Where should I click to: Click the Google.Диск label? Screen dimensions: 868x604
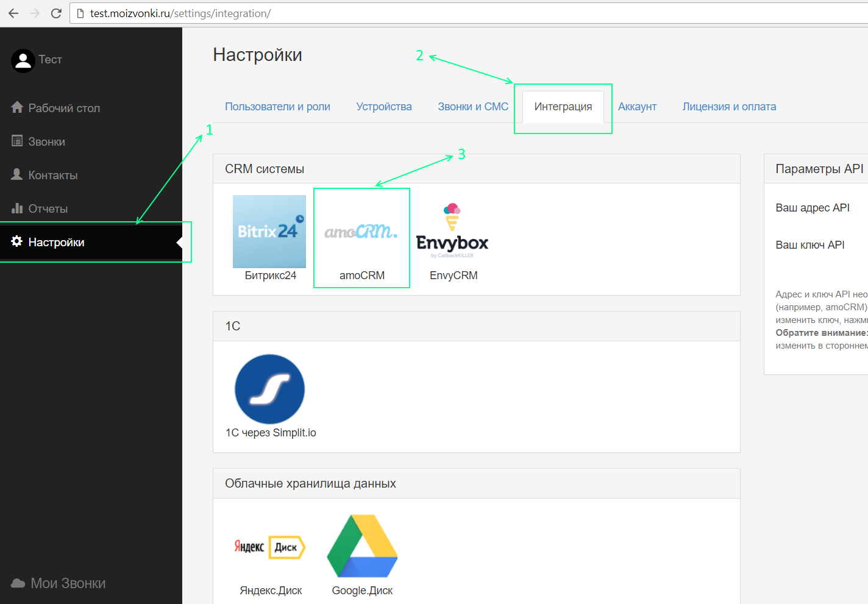click(362, 591)
